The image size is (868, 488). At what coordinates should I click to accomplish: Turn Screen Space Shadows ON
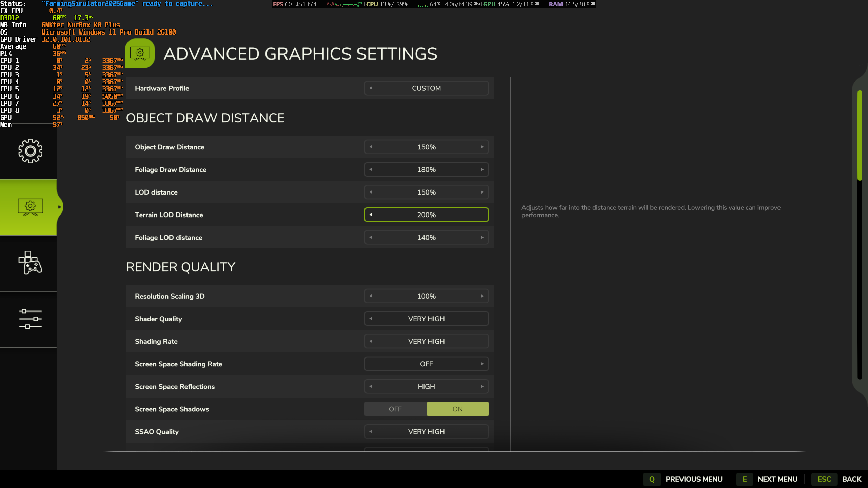click(457, 409)
